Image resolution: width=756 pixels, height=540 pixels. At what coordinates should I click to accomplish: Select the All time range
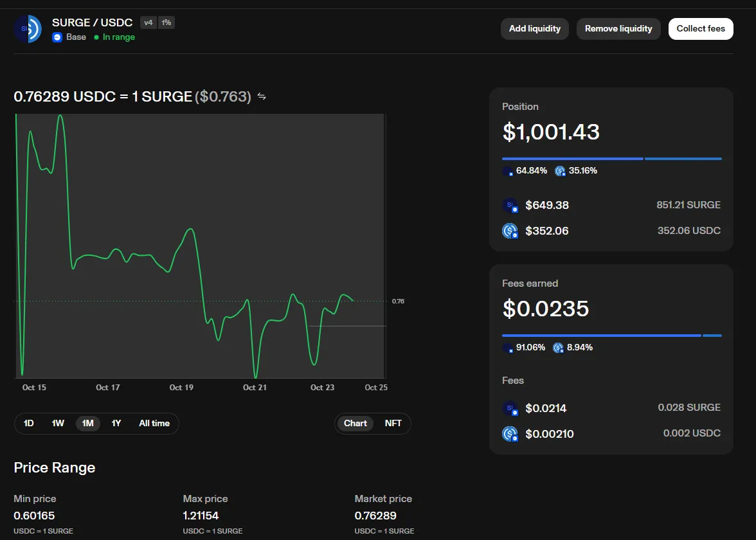[154, 423]
